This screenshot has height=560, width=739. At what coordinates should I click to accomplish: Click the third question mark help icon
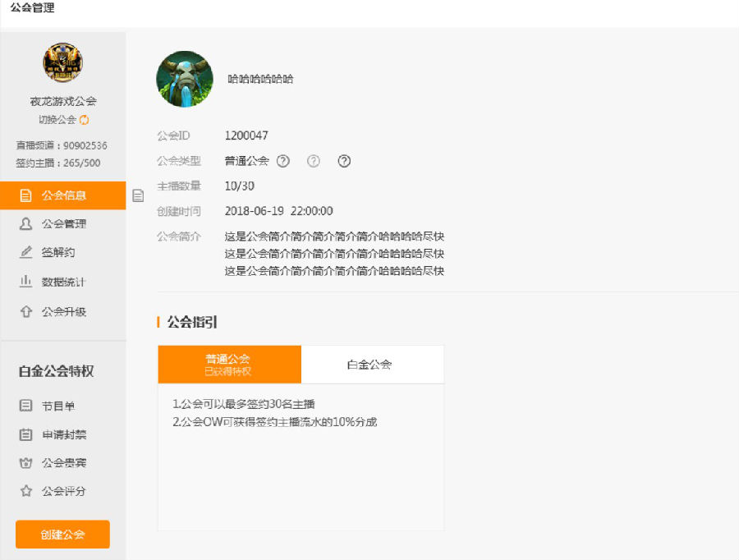point(344,161)
